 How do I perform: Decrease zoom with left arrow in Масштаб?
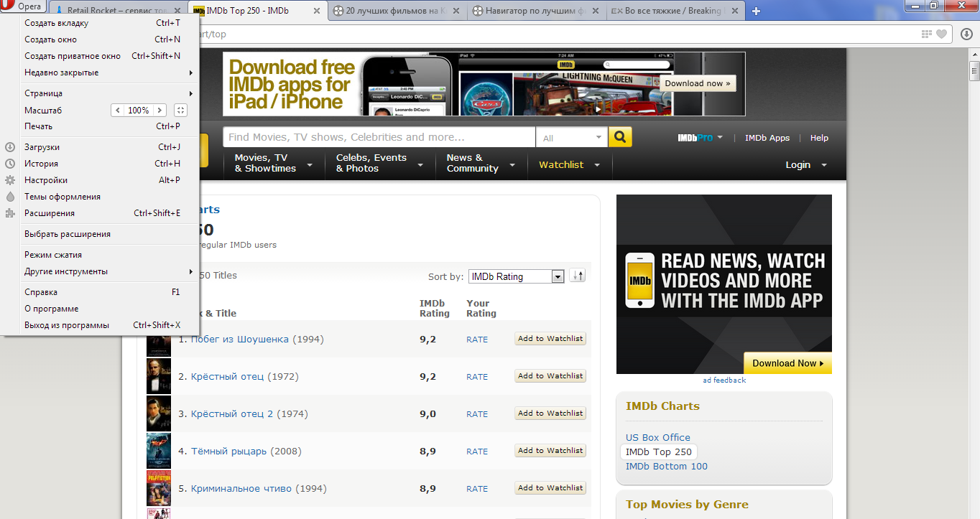click(117, 110)
